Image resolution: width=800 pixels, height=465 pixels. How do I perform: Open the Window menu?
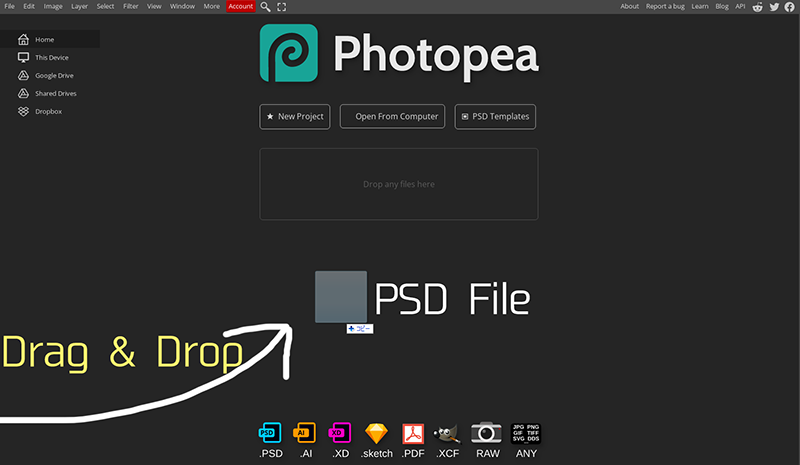coord(182,6)
